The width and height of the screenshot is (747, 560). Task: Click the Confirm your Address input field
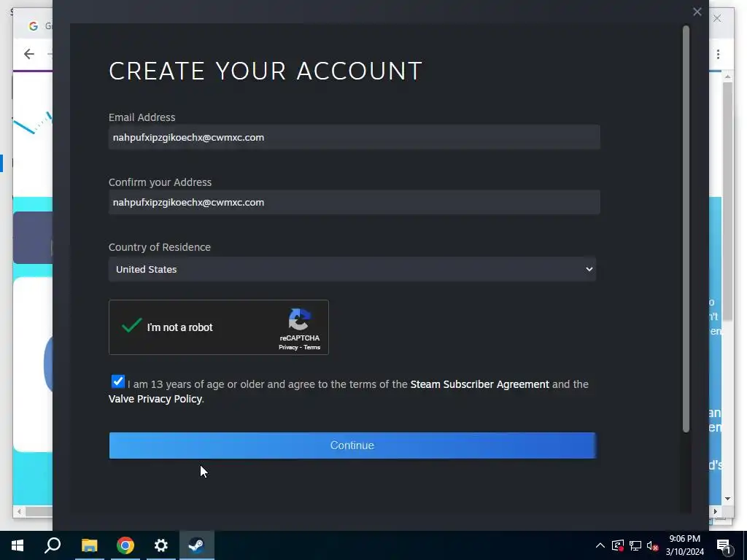coord(354,203)
